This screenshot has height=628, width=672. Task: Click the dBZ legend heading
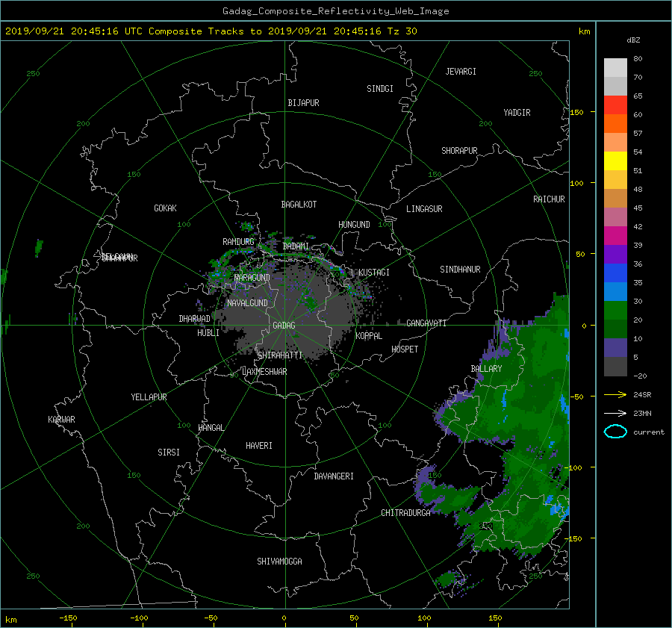point(633,40)
